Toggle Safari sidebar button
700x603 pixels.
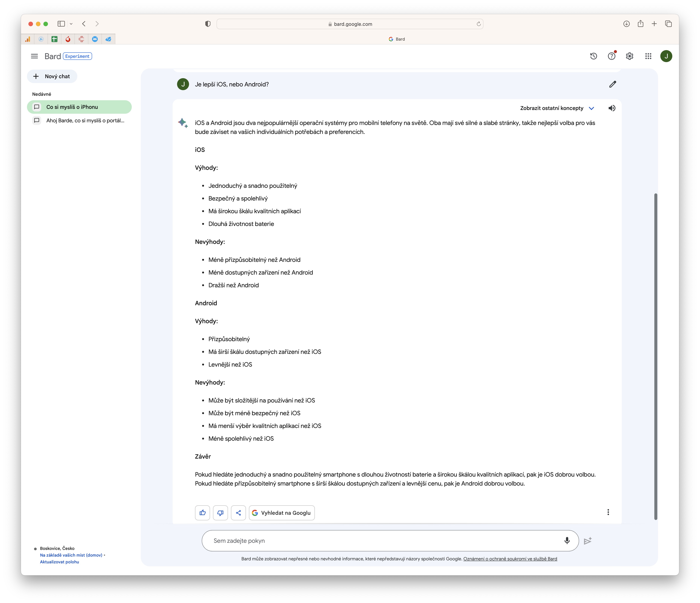(61, 24)
